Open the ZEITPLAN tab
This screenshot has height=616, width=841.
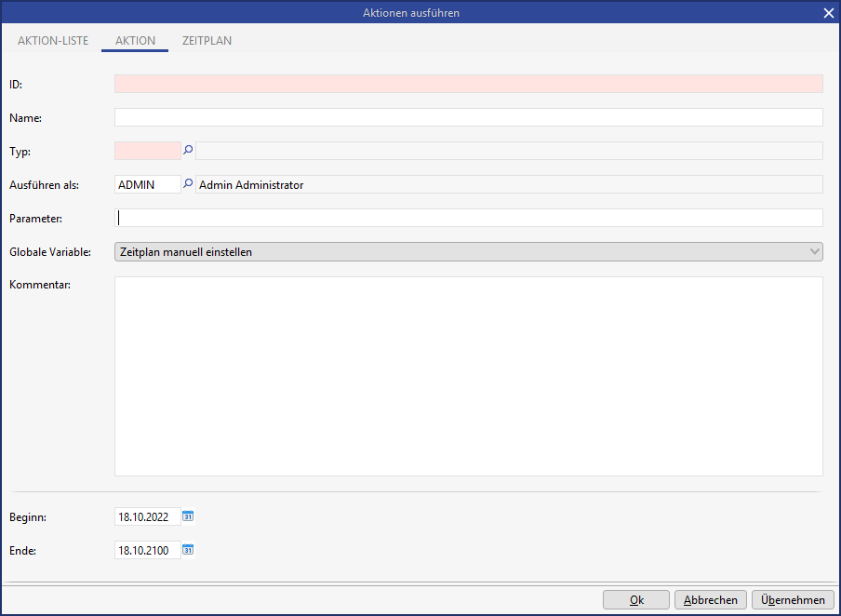pos(207,41)
